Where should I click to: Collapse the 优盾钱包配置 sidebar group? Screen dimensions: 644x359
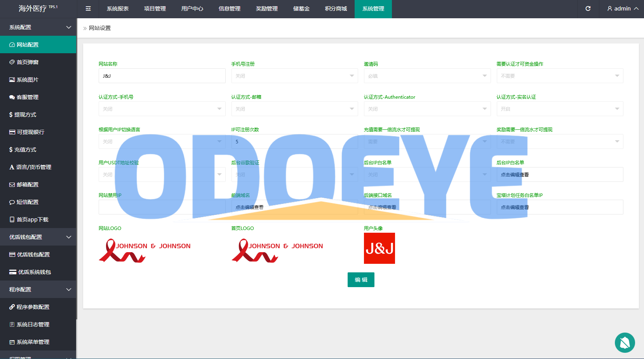click(38, 237)
